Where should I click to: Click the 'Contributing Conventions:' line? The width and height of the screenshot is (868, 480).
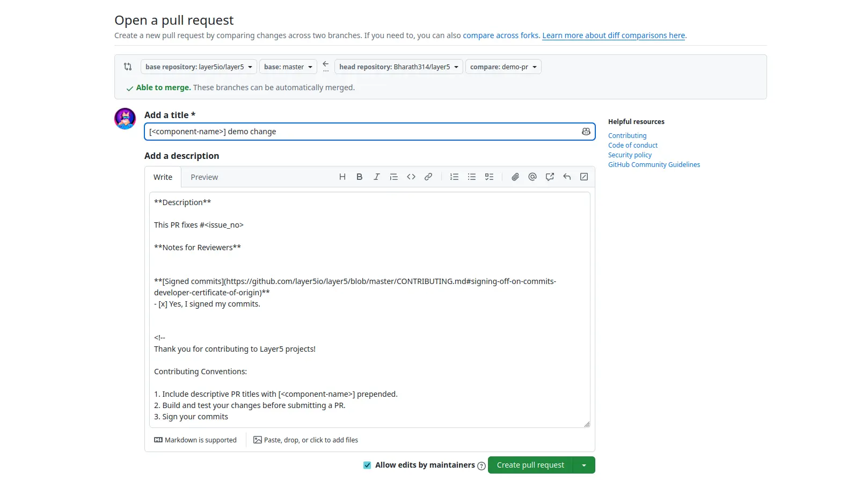point(200,372)
